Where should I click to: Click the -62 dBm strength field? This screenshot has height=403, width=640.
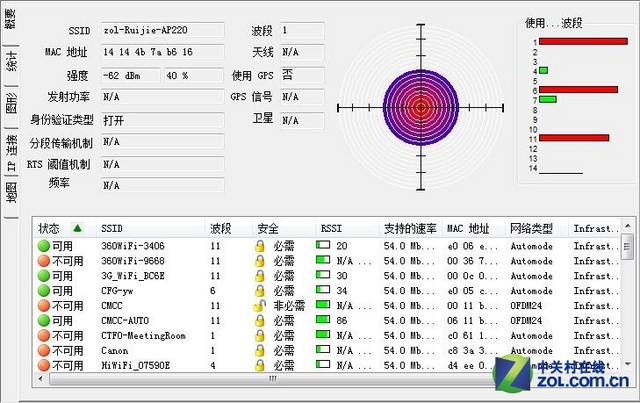click(131, 76)
